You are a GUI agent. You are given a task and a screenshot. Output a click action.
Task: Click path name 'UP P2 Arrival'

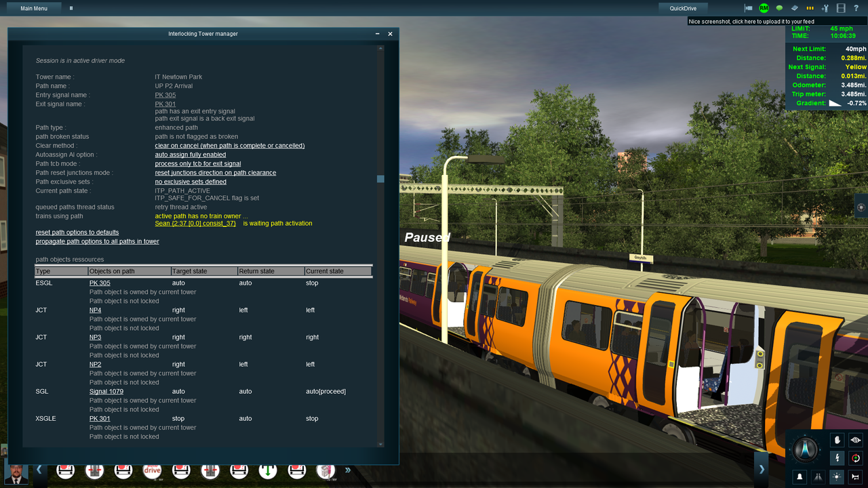tap(174, 86)
